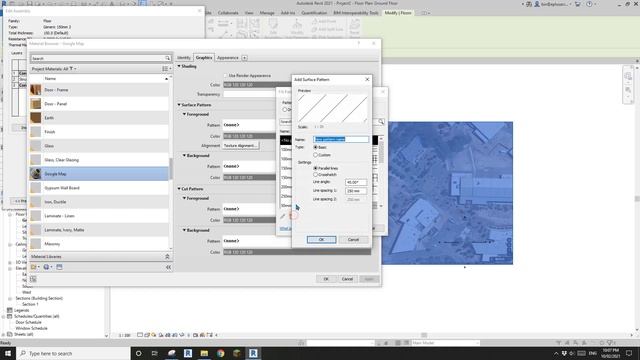The image size is (640, 360).
Task: Open the first Revit icon on taskbar
Action: click(x=188, y=353)
